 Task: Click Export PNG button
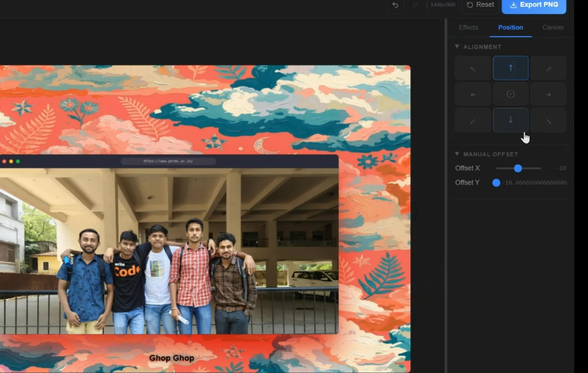534,5
